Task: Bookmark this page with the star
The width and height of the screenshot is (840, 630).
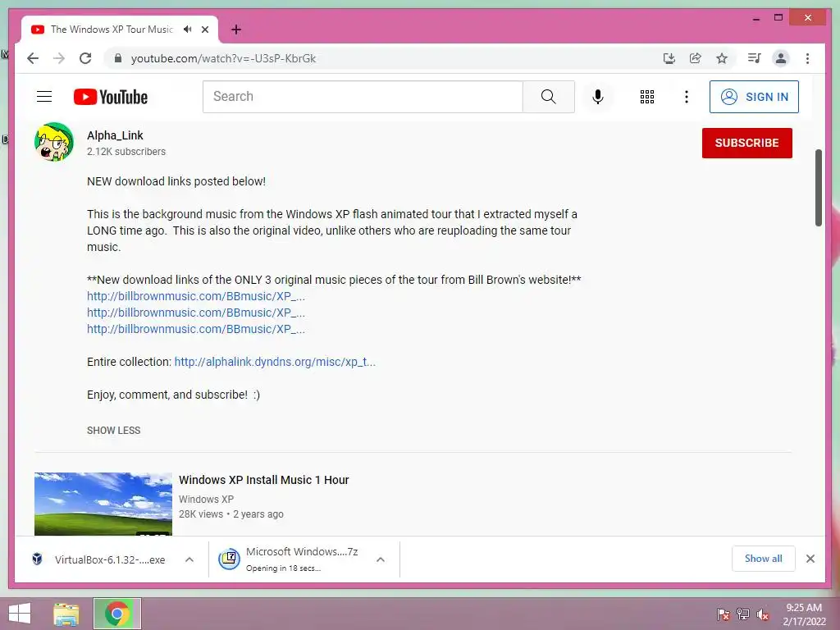Action: coord(722,58)
